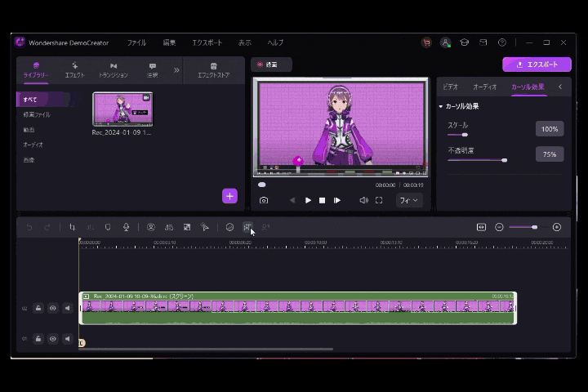
Task: Click the volume speaker in preview
Action: (x=363, y=200)
